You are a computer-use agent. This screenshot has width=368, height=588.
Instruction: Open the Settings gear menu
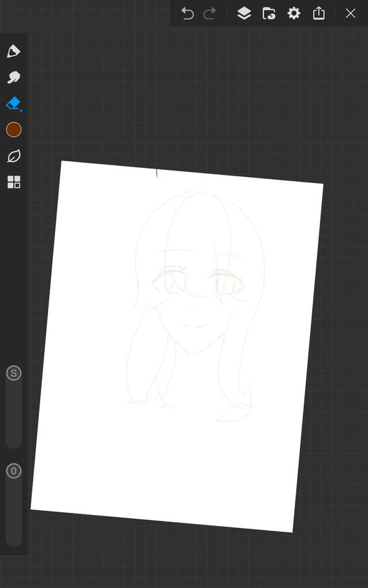pos(294,13)
